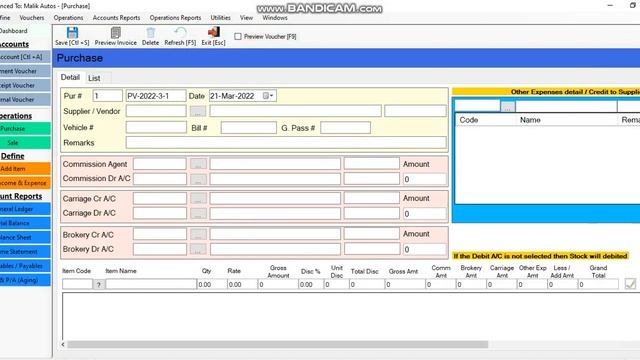Click Name column header in expenses grid
Viewport: 640px width, 360px height.
pos(530,120)
